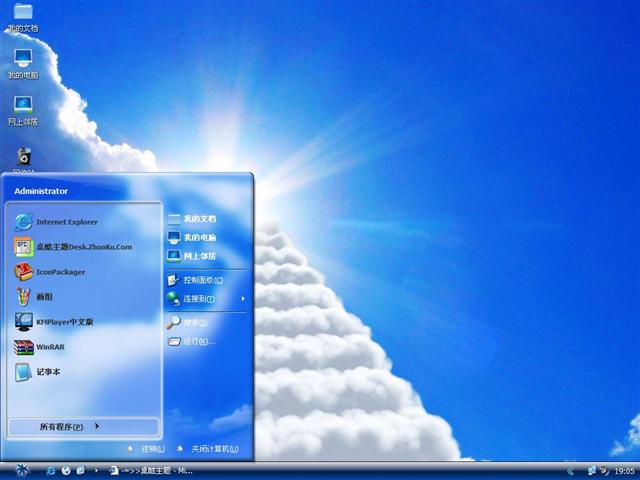The height and width of the screenshot is (480, 640).
Task: Select the Recycle Bin desktop icon
Action: [24, 157]
